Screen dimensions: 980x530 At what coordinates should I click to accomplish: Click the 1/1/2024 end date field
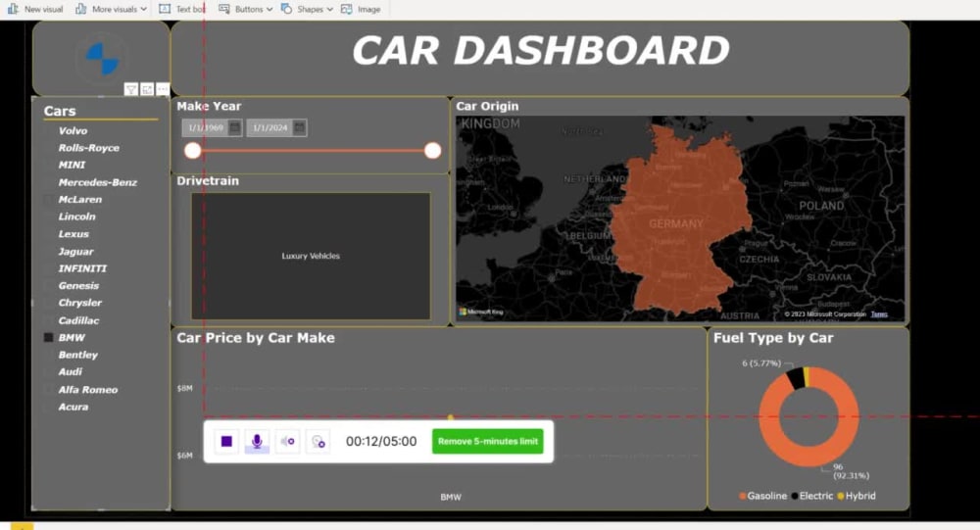270,127
